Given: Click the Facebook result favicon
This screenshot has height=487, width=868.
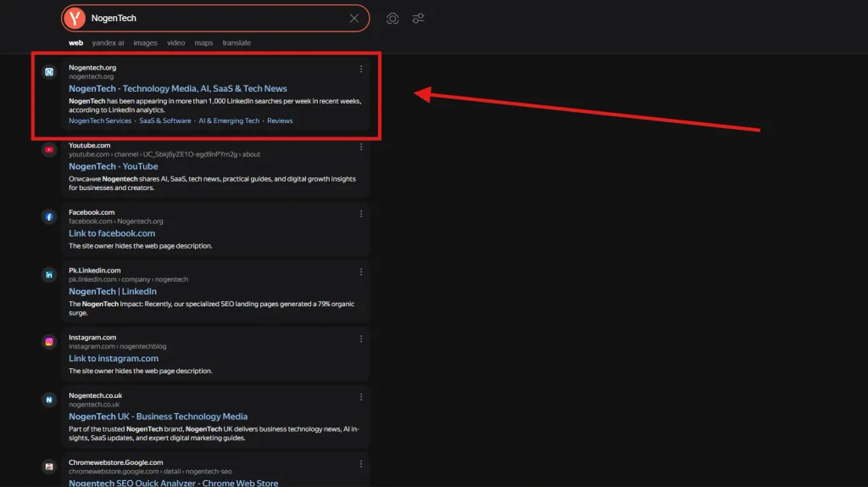Looking at the screenshot, I should [49, 216].
